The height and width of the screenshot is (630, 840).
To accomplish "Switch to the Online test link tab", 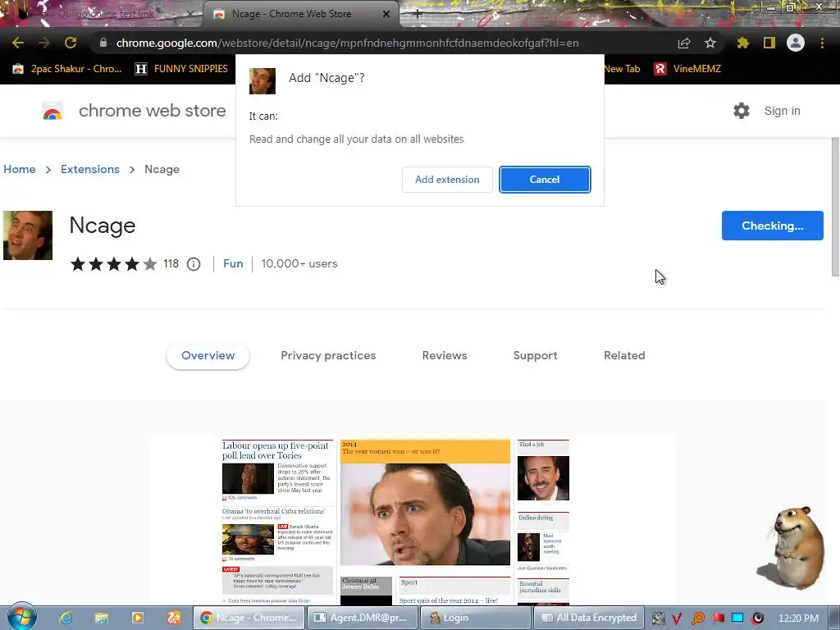I will click(x=102, y=14).
